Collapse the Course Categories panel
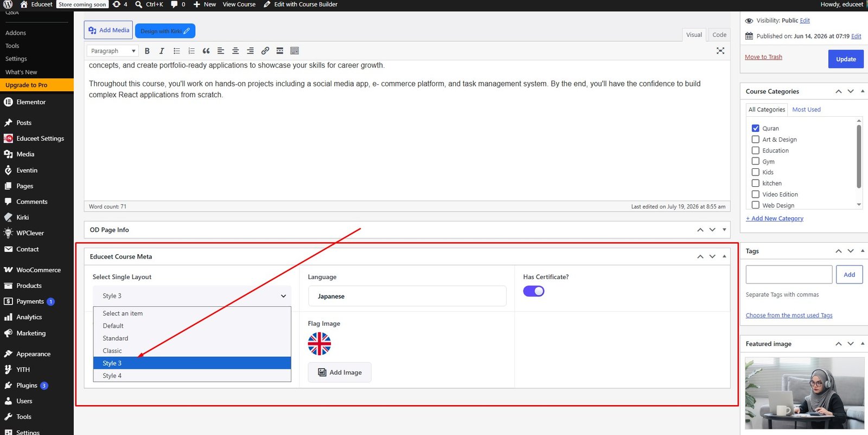868x435 pixels. pyautogui.click(x=863, y=91)
